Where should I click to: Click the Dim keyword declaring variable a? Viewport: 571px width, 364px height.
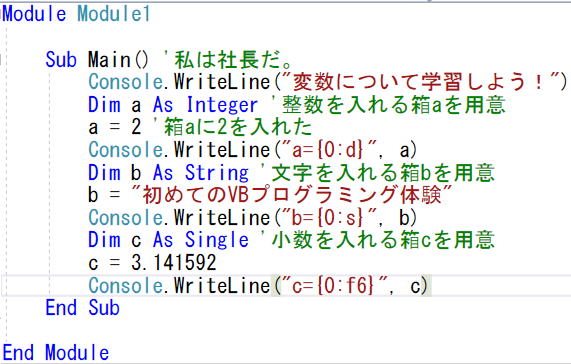point(104,105)
